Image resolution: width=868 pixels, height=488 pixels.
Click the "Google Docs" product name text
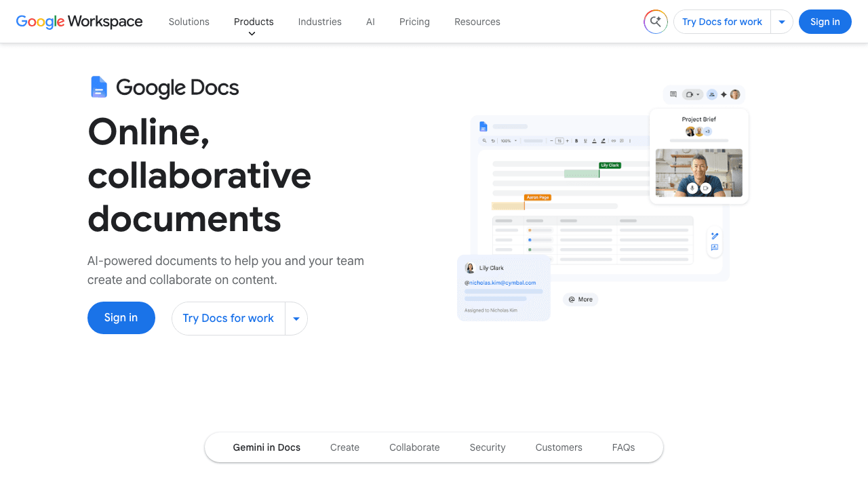178,87
